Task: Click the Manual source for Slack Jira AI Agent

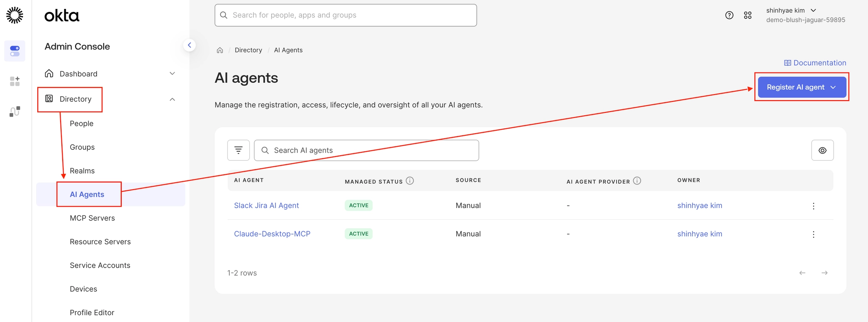Action: 468,205
